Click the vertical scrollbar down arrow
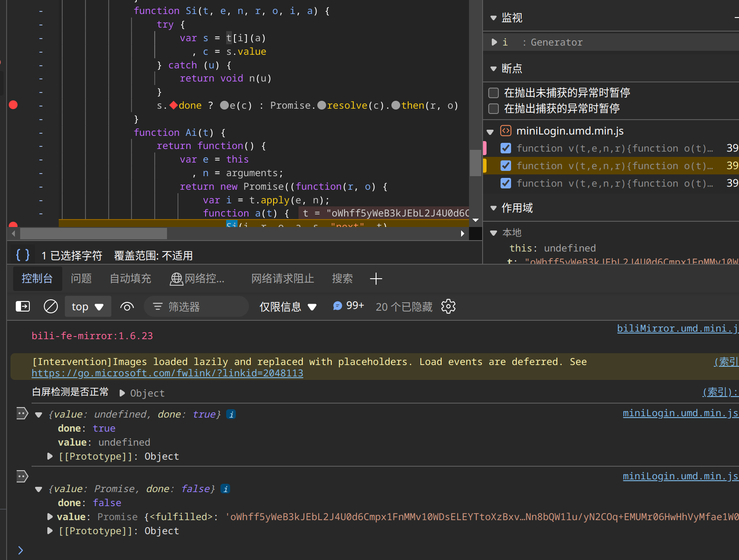Viewport: 739px width, 560px height. 476,220
